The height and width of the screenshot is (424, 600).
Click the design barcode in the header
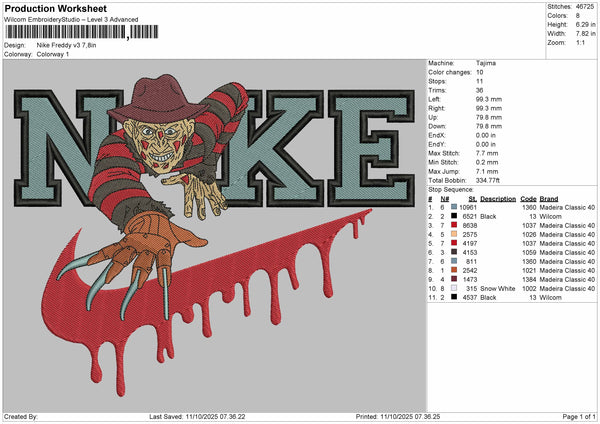click(81, 32)
